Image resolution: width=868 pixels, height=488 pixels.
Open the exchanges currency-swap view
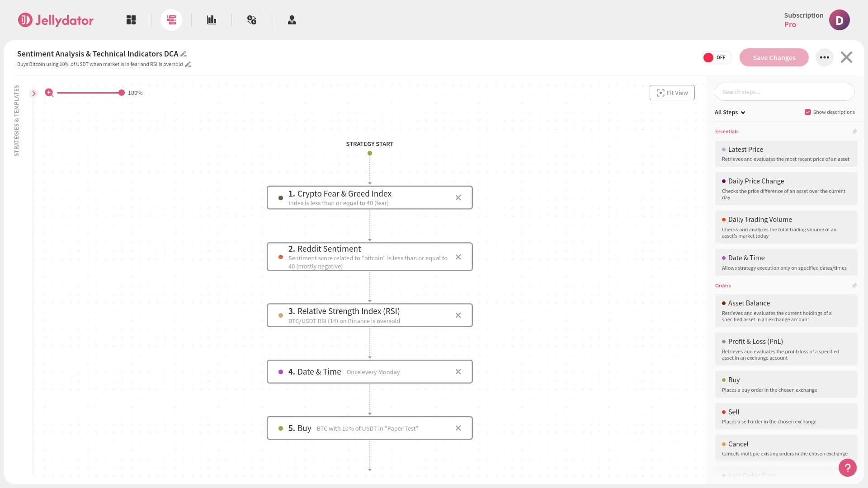pyautogui.click(x=252, y=20)
